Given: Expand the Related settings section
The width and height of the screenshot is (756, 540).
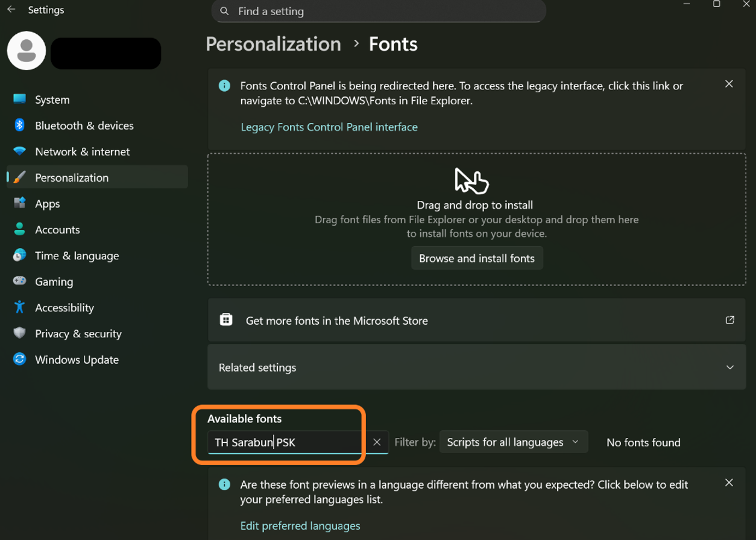Looking at the screenshot, I should point(729,367).
